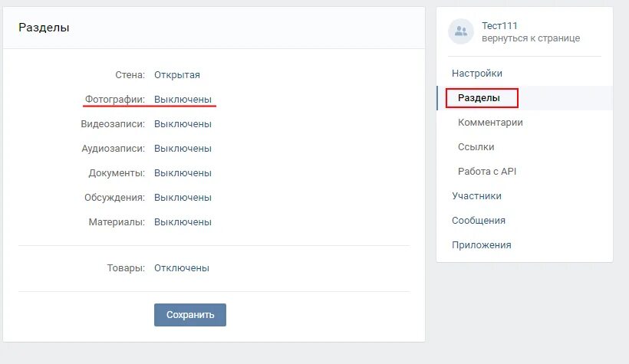Open the Фотографии dropdown set to Выключены
629x364 pixels.
click(x=183, y=100)
